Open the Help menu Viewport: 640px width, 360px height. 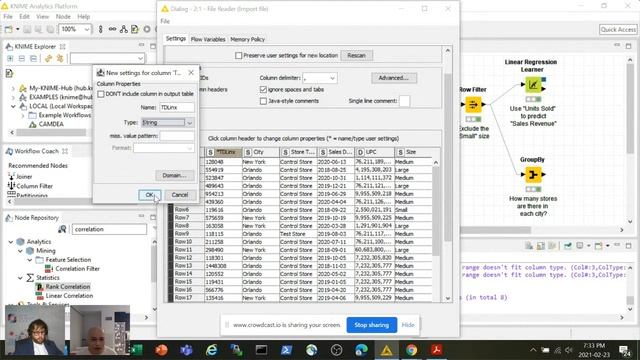83,17
